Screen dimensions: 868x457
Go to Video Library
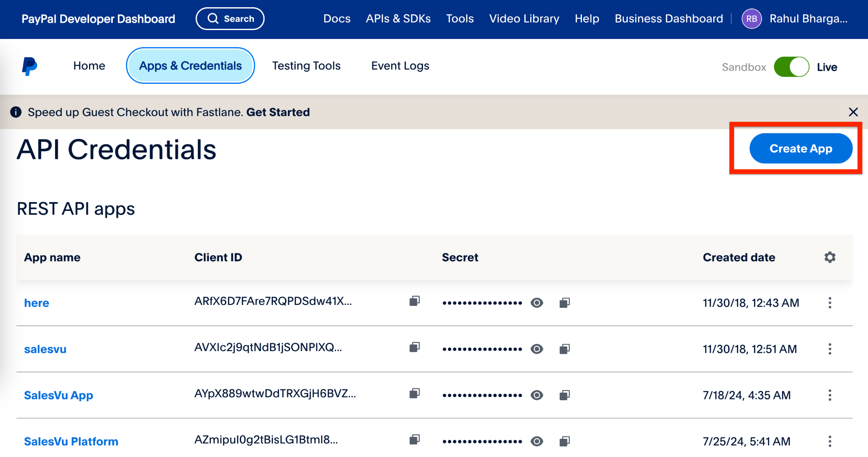524,19
